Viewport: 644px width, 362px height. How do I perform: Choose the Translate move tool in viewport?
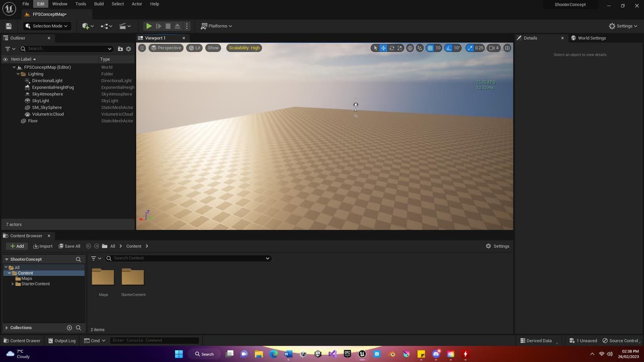[x=383, y=48]
